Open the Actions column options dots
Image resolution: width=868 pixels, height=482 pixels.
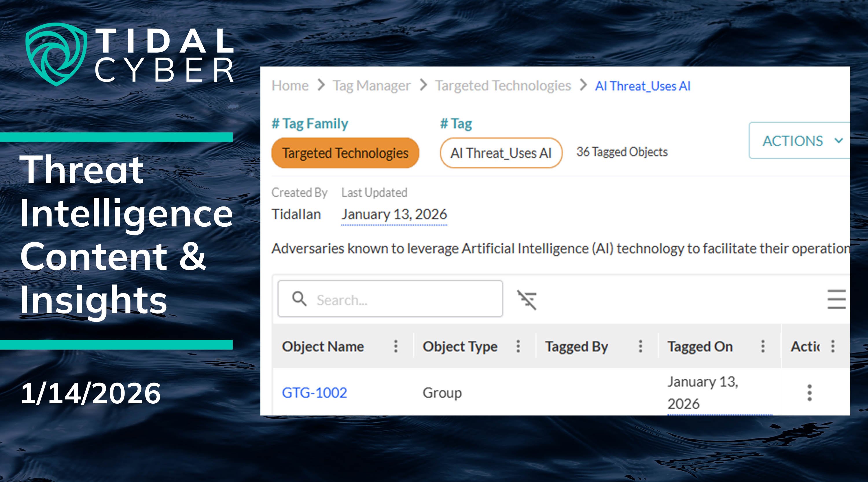[x=833, y=346]
